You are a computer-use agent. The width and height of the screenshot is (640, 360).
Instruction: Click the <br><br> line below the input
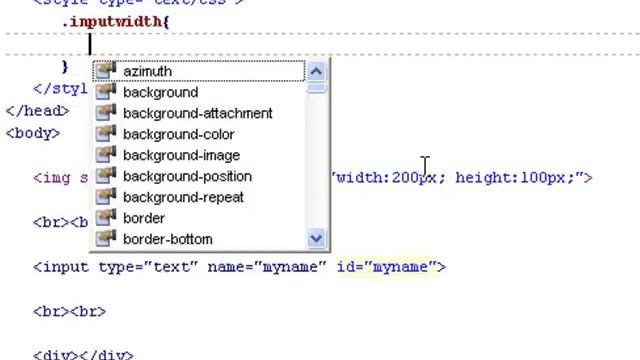[69, 312]
